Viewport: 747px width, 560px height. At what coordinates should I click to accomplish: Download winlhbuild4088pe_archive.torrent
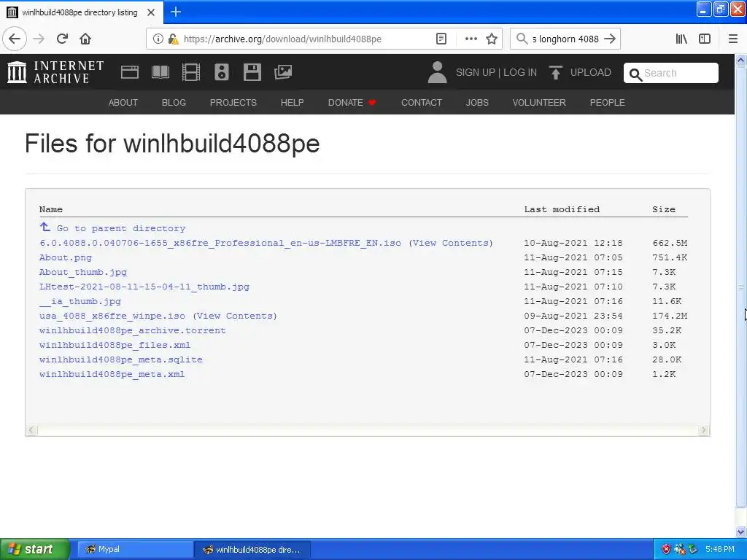(133, 330)
